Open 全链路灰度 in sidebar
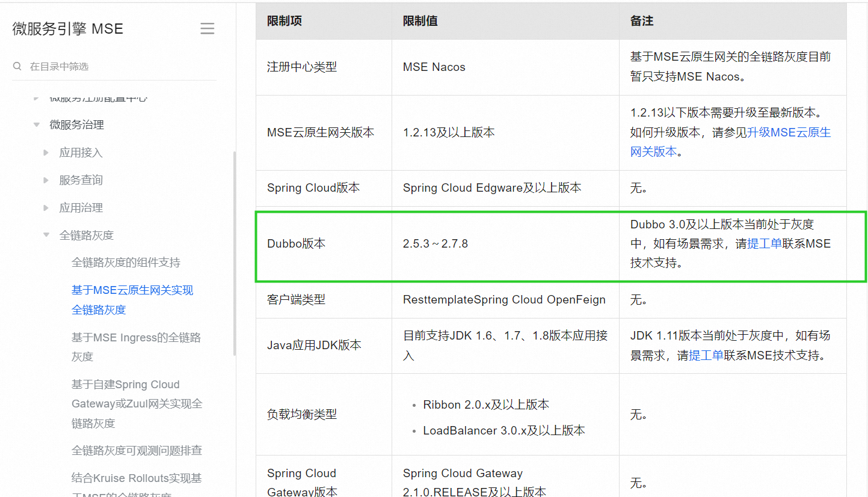This screenshot has width=868, height=497. coord(86,235)
